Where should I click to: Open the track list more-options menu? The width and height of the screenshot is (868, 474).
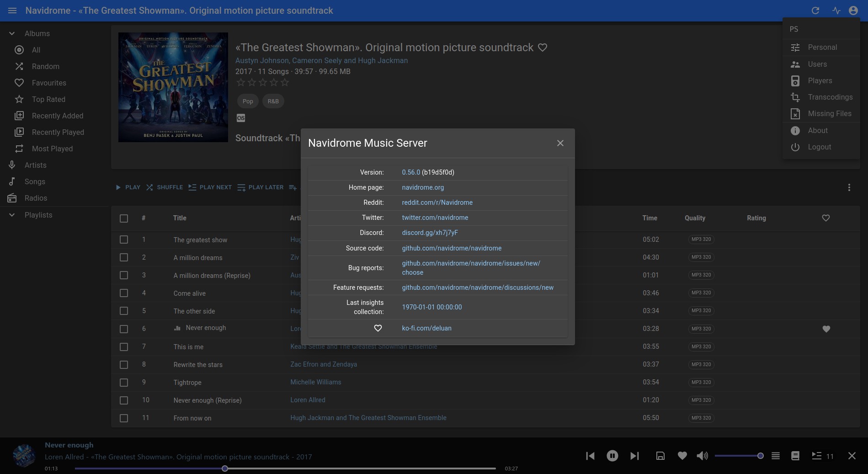(849, 187)
